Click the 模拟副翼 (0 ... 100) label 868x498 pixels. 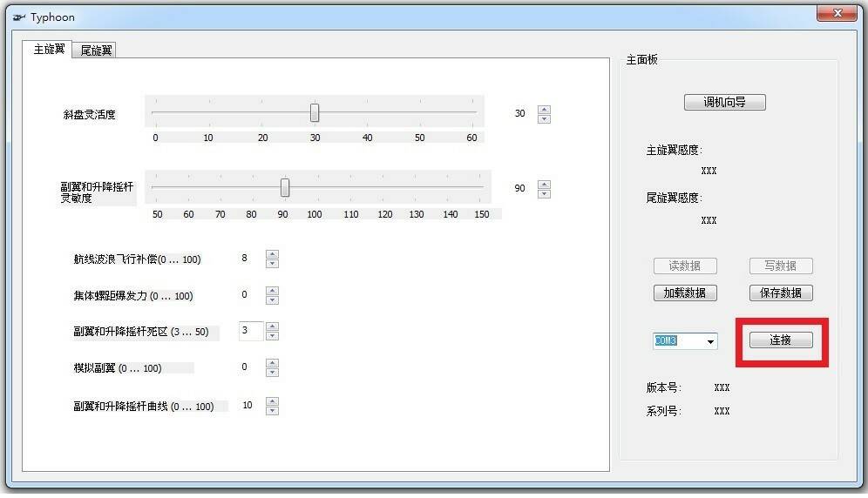tap(118, 368)
